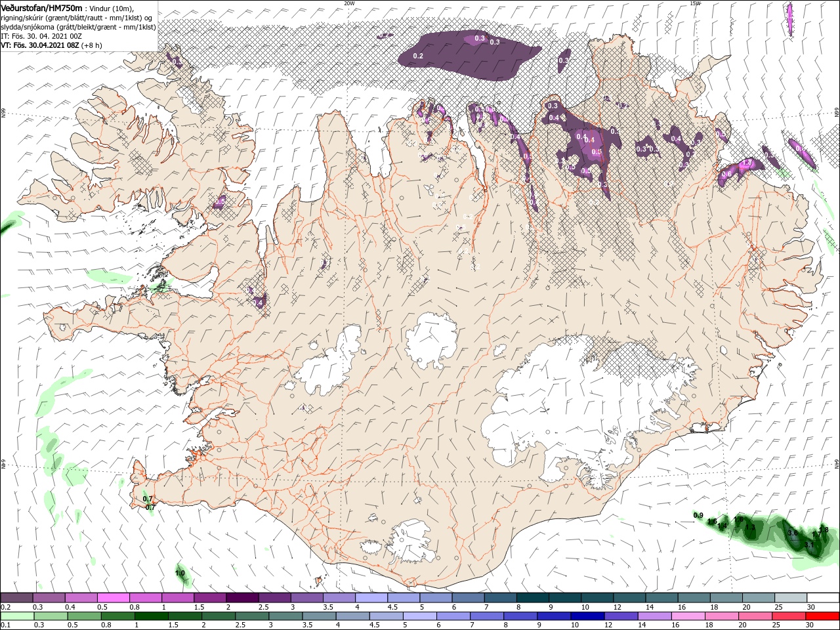Click the 'slydda/snjókoma' legend description line

click(x=78, y=27)
